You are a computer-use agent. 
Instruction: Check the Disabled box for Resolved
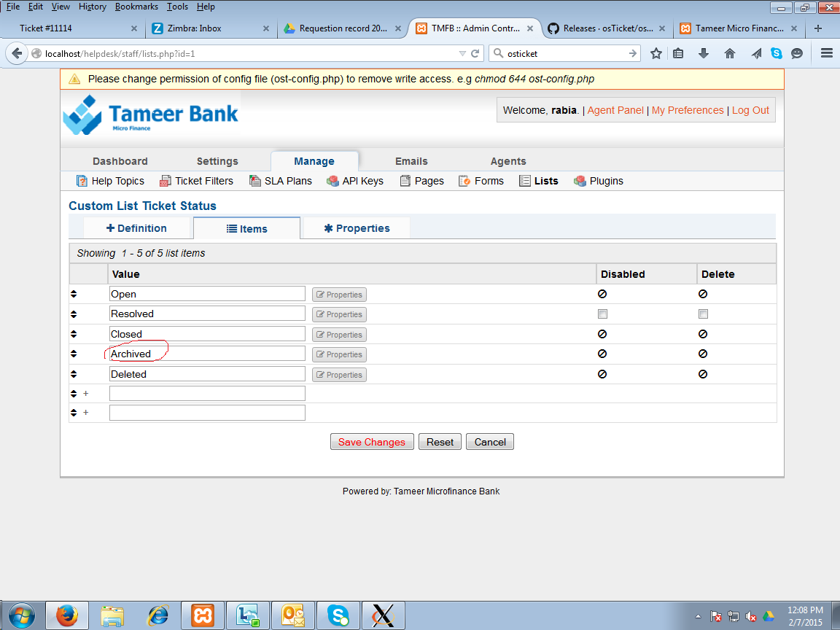[602, 314]
